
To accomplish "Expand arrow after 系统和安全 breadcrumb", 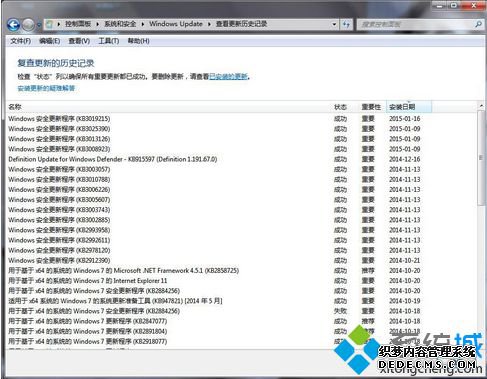I will click(x=143, y=24).
